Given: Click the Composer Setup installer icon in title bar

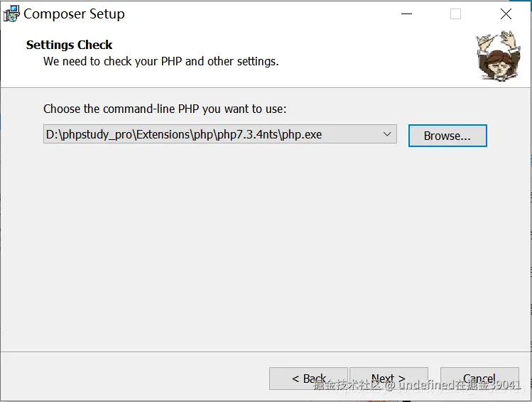Looking at the screenshot, I should 11,14.
